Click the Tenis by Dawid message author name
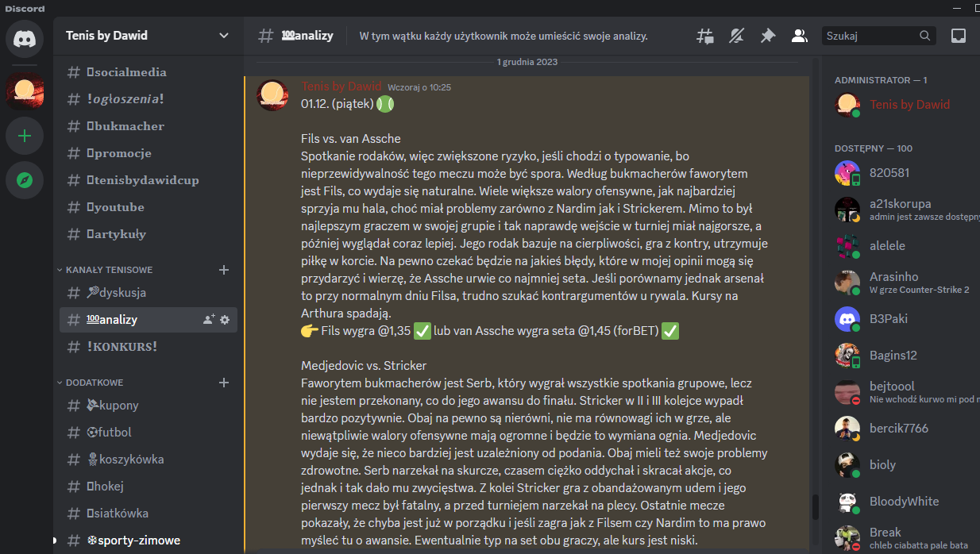Viewport: 980px width, 554px height. [341, 87]
